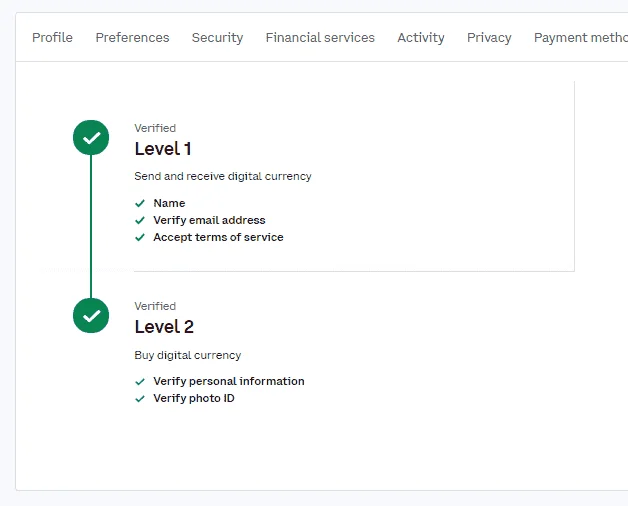Select the Activity tab
The width and height of the screenshot is (628, 506).
point(421,38)
